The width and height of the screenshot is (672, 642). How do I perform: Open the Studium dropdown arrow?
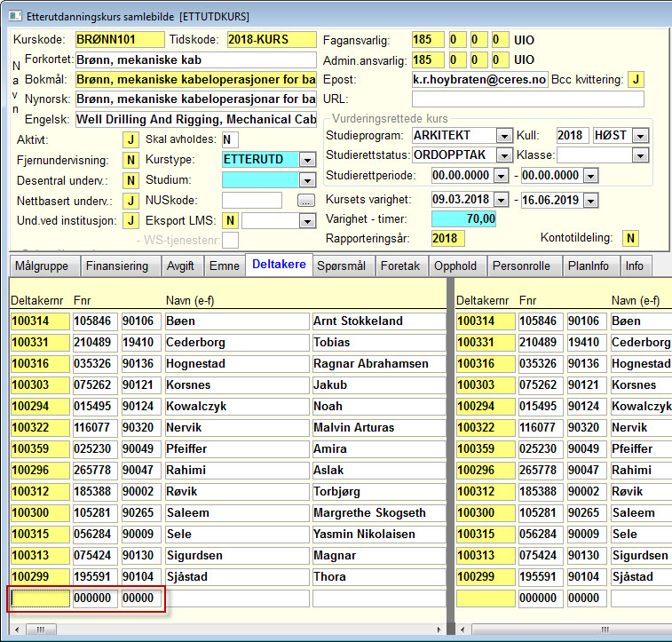click(x=307, y=180)
